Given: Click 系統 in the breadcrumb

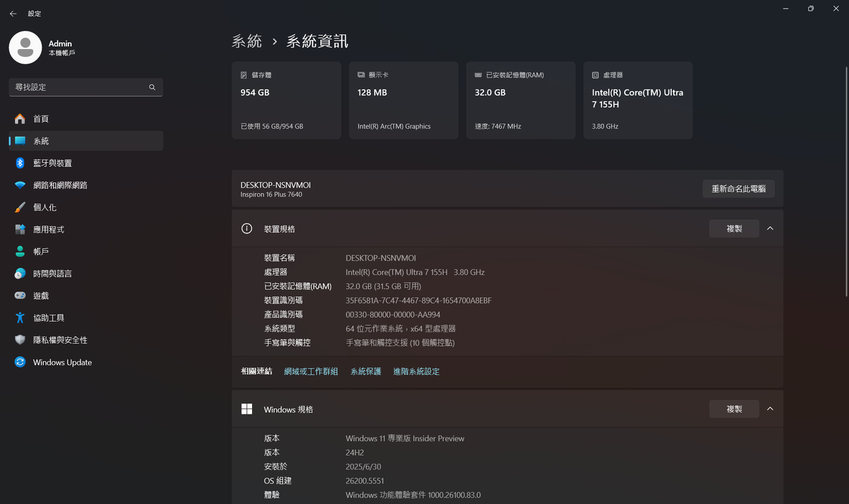Looking at the screenshot, I should click(x=247, y=41).
